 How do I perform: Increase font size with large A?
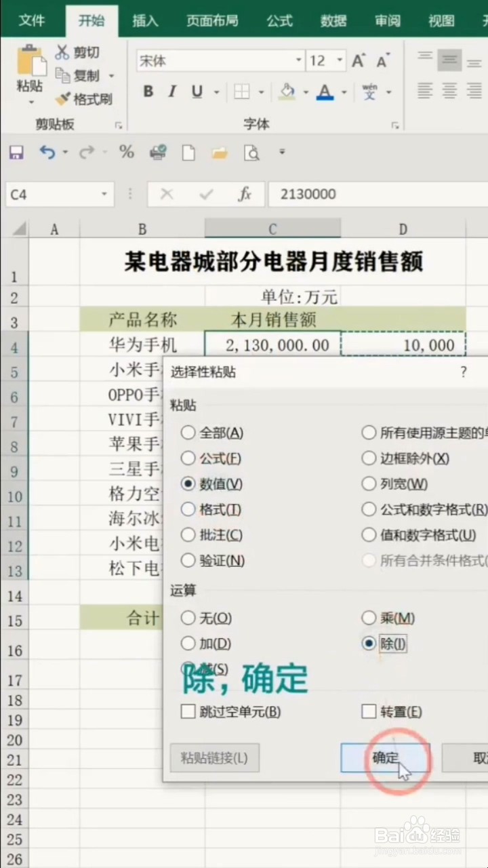click(x=358, y=61)
